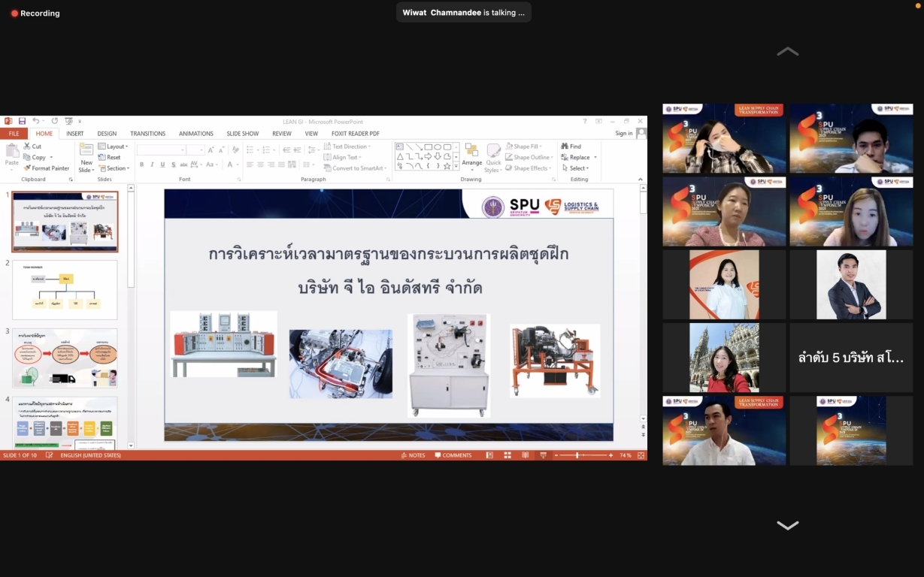Screen dimensions: 924x577
Task: Open the Layout dropdown
Action: pos(113,147)
